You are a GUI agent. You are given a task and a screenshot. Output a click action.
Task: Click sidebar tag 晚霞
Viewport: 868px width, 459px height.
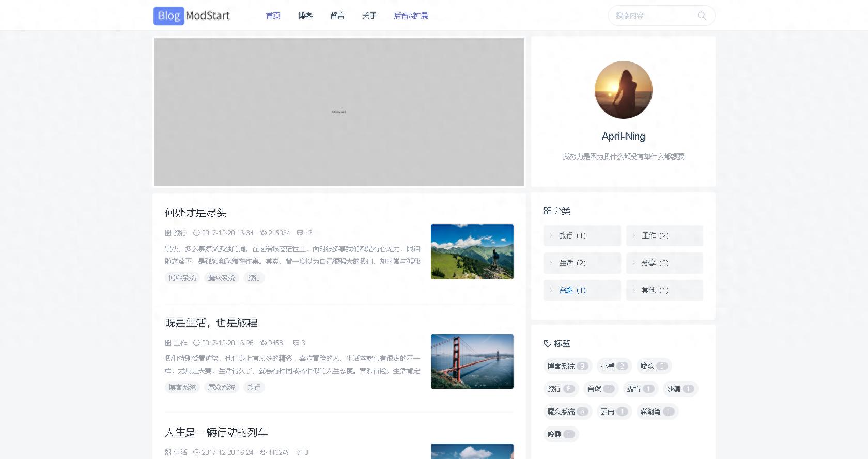[561, 434]
